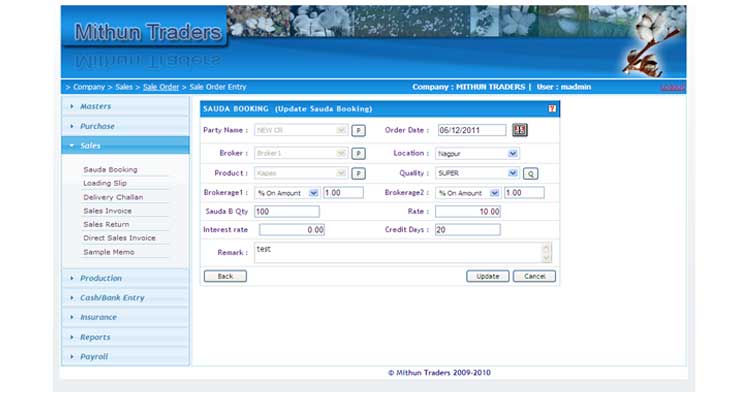732x393 pixels.
Task: Click the red help icon in Sauda Booking header
Action: pos(552,109)
